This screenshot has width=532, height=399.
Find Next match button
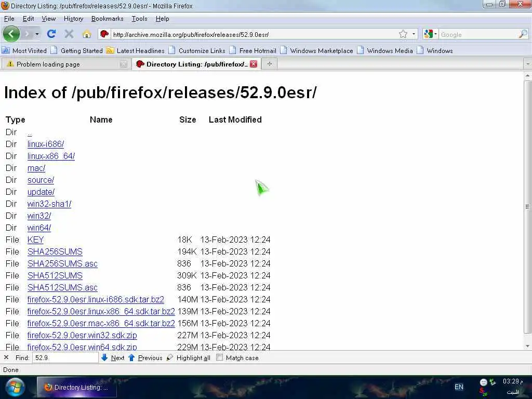[113, 357]
